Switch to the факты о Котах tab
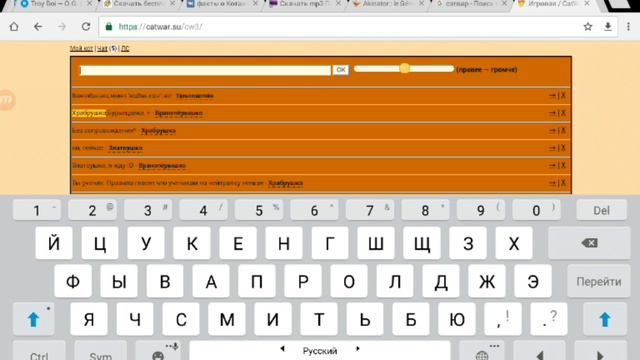This screenshot has height=360, width=640. [219, 4]
